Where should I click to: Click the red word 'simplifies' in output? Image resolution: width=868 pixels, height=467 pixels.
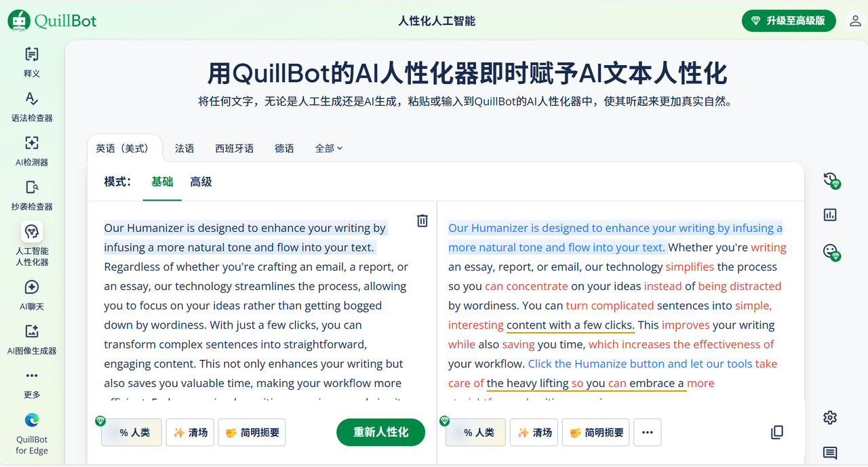[x=690, y=266]
